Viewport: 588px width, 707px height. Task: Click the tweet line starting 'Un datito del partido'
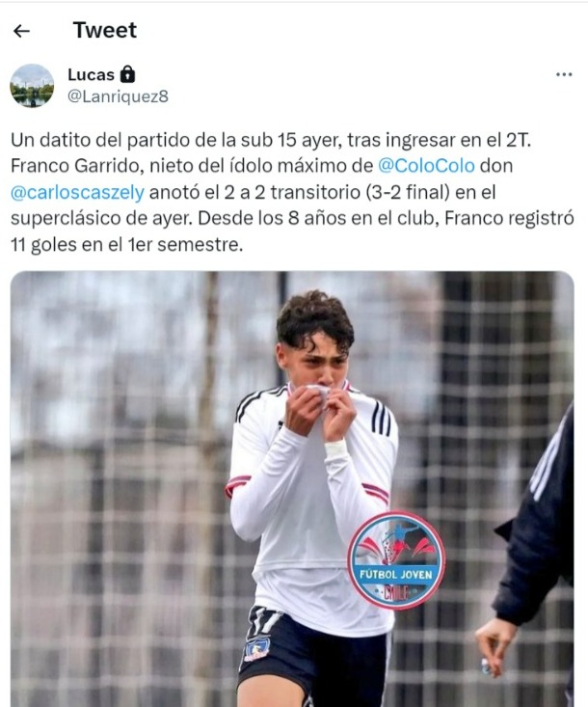coord(271,140)
